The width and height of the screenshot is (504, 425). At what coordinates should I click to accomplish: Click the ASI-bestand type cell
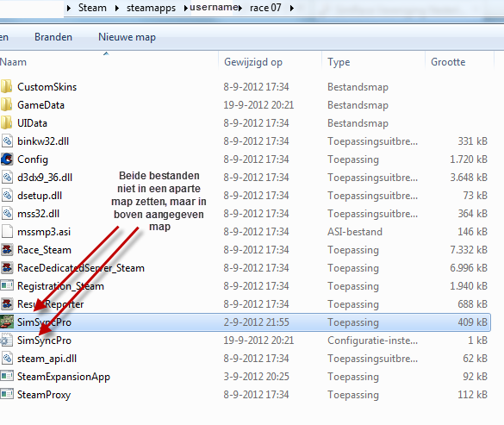tap(355, 232)
